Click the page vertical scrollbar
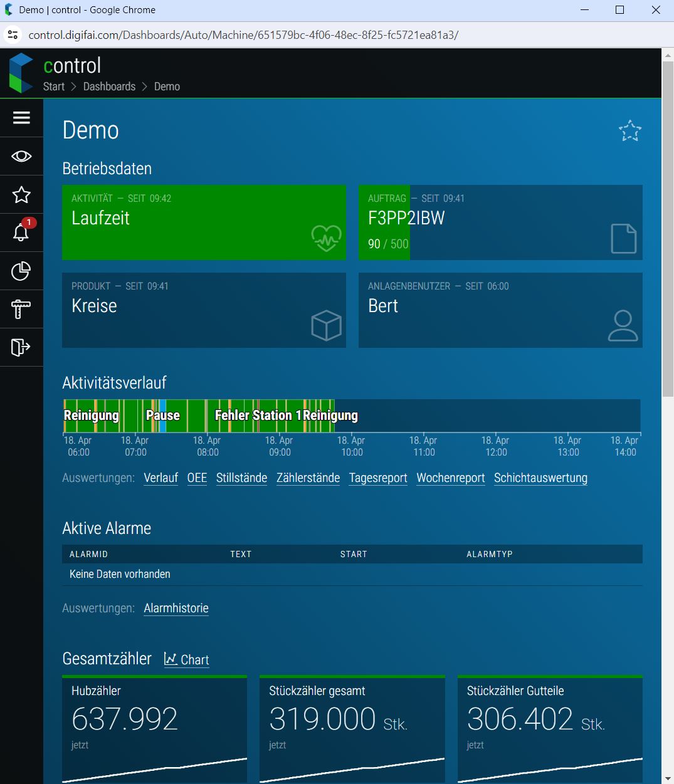The height and width of the screenshot is (784, 674). [x=668, y=251]
